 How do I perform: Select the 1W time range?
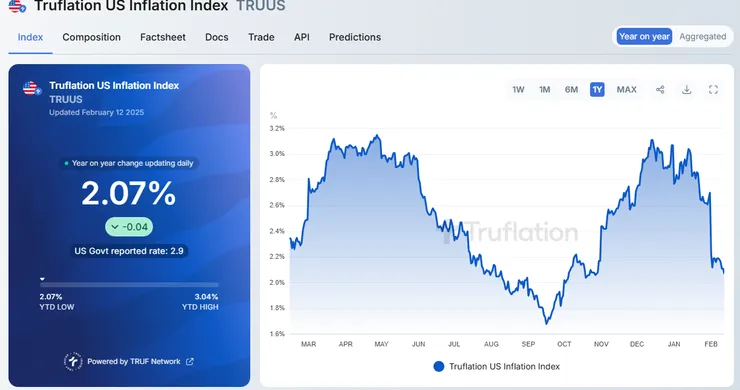coord(518,90)
